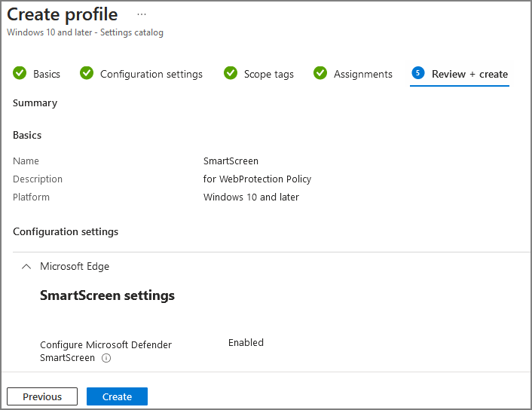Click the checkmark icon for Configuration settings
Image resolution: width=532 pixels, height=410 pixels.
coord(87,73)
